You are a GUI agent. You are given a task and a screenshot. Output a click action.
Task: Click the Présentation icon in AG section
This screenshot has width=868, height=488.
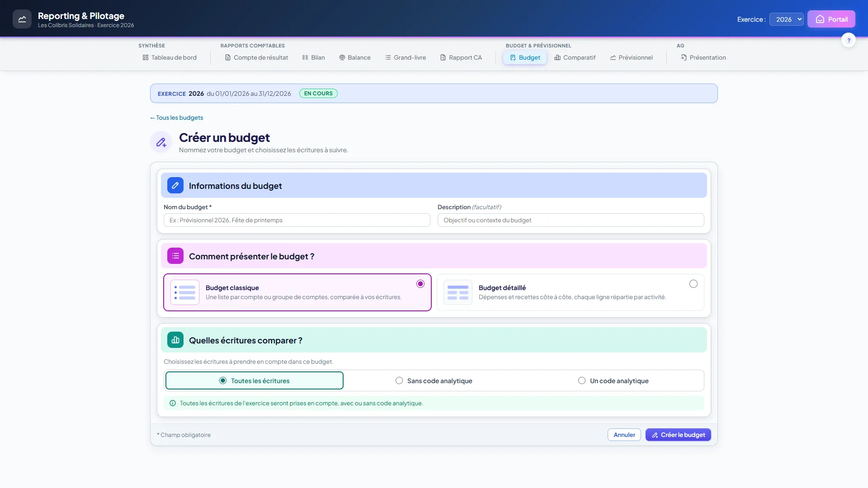684,57
